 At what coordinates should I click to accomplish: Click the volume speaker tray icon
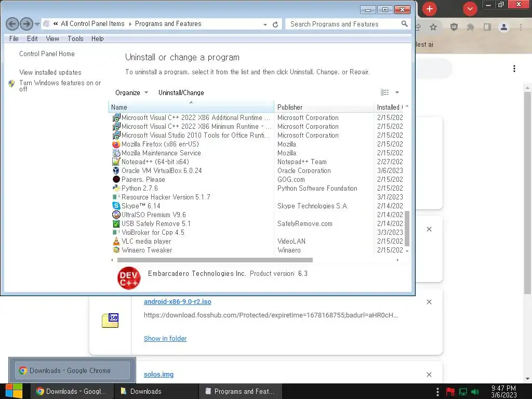[476, 392]
